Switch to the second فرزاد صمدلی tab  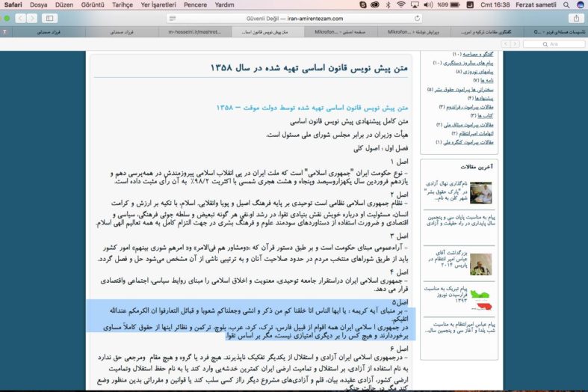click(x=122, y=32)
